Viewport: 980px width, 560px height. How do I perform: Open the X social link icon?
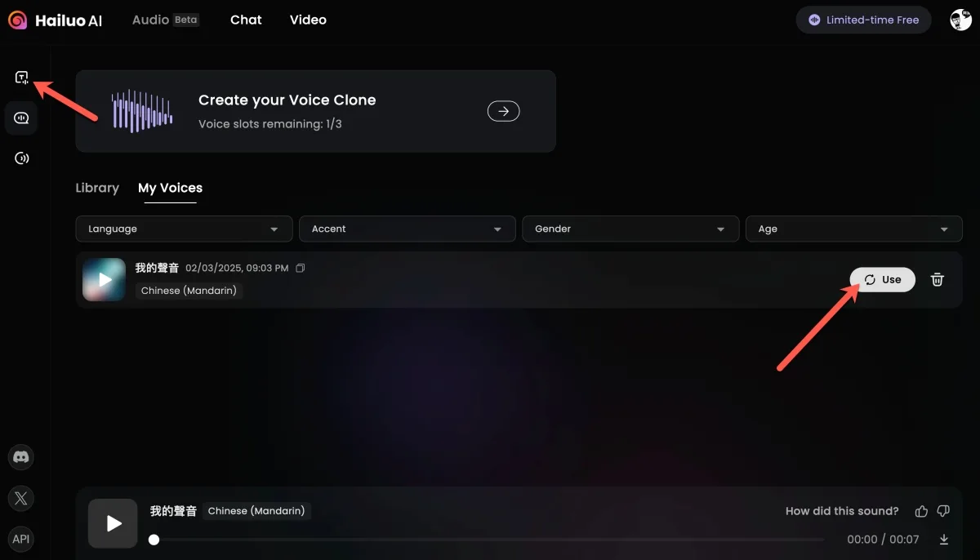coord(21,498)
